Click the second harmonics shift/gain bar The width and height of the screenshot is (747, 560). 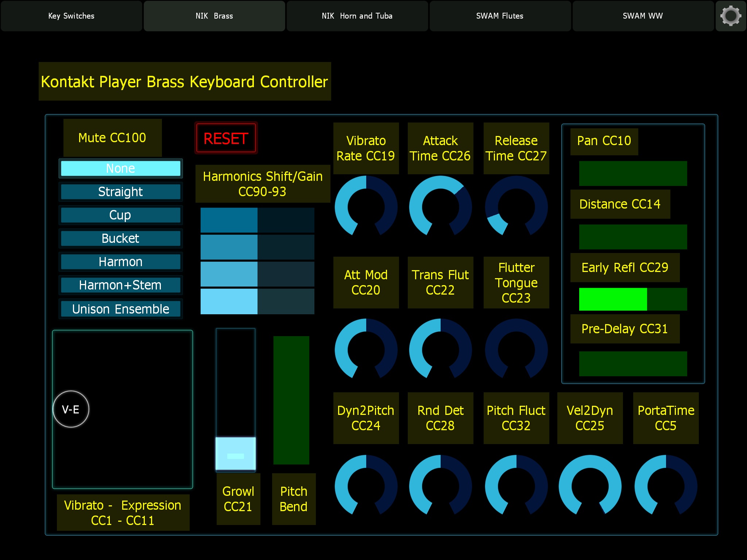point(258,247)
